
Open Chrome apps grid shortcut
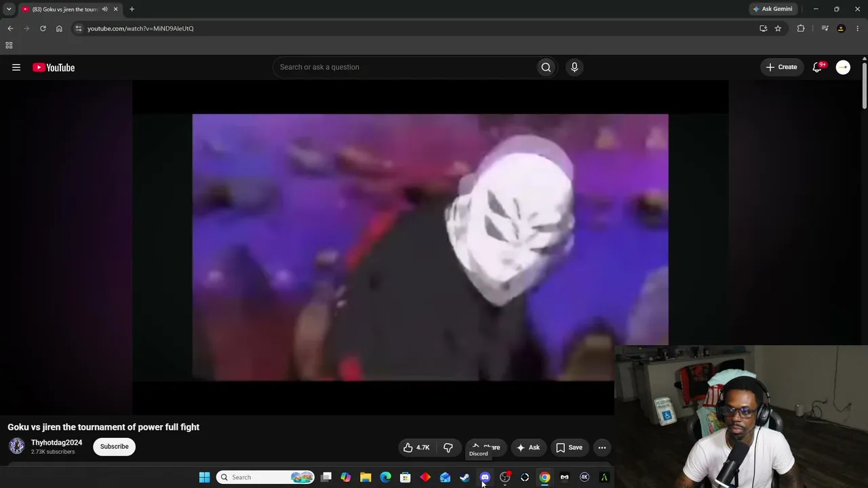[9, 45]
